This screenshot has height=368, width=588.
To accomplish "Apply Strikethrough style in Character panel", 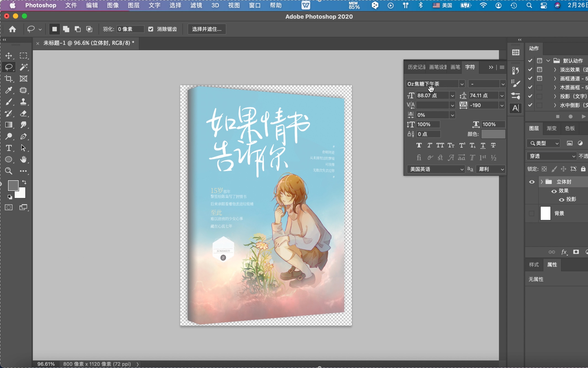I will click(493, 145).
